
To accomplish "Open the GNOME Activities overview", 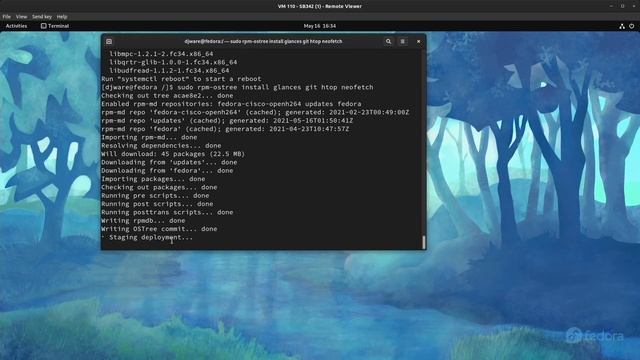I will (x=16, y=26).
